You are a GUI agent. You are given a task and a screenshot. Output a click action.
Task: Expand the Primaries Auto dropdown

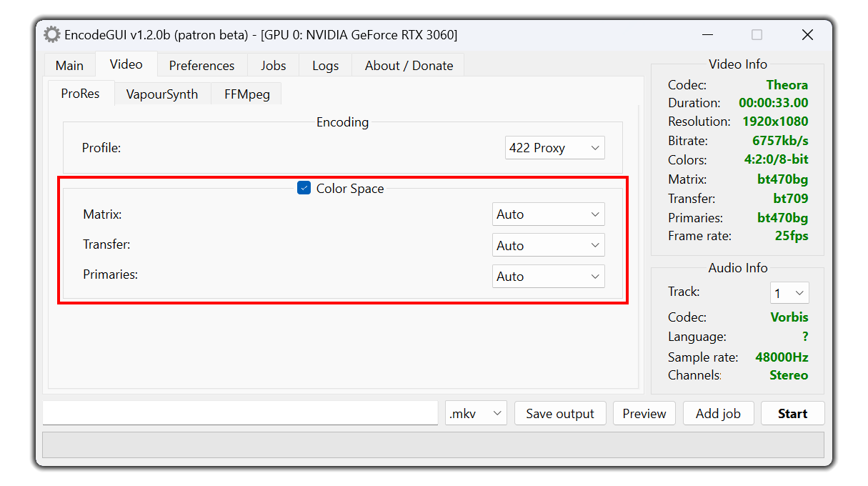tap(549, 277)
